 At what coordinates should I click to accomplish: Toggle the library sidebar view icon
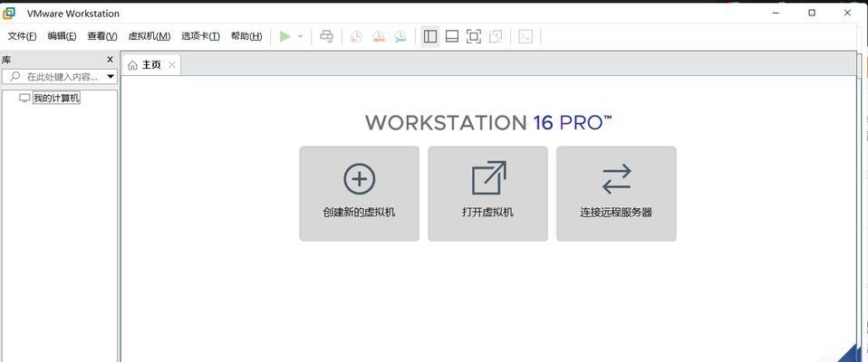430,36
